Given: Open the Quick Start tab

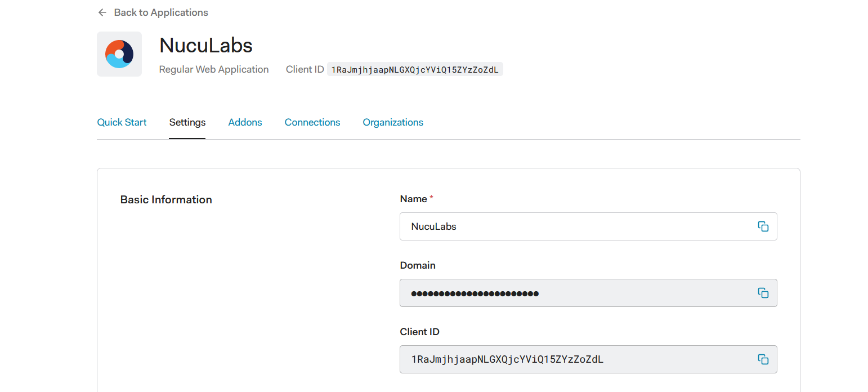Looking at the screenshot, I should coord(122,122).
